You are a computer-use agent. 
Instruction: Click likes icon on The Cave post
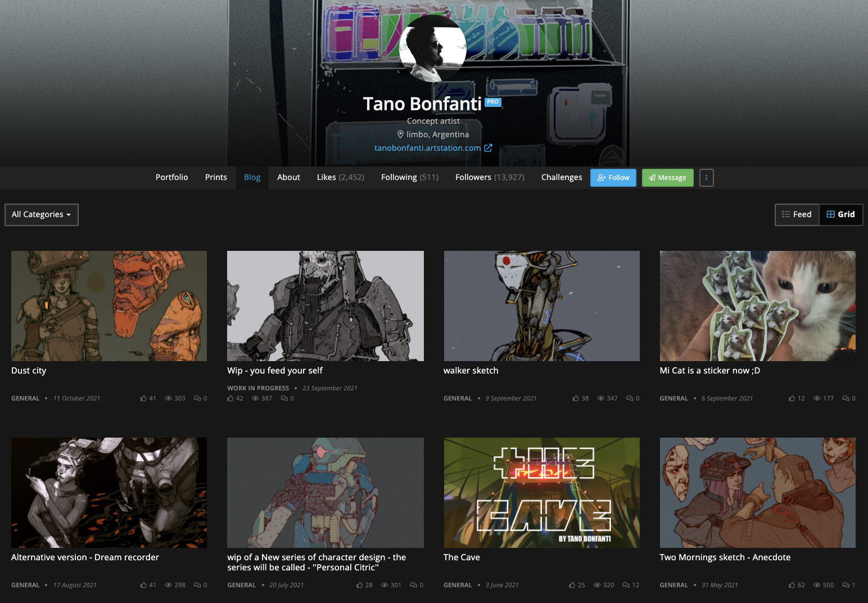coord(572,585)
